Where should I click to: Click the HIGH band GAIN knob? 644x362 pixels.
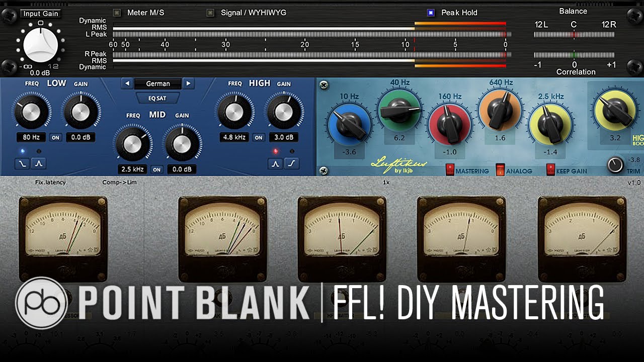(x=284, y=112)
